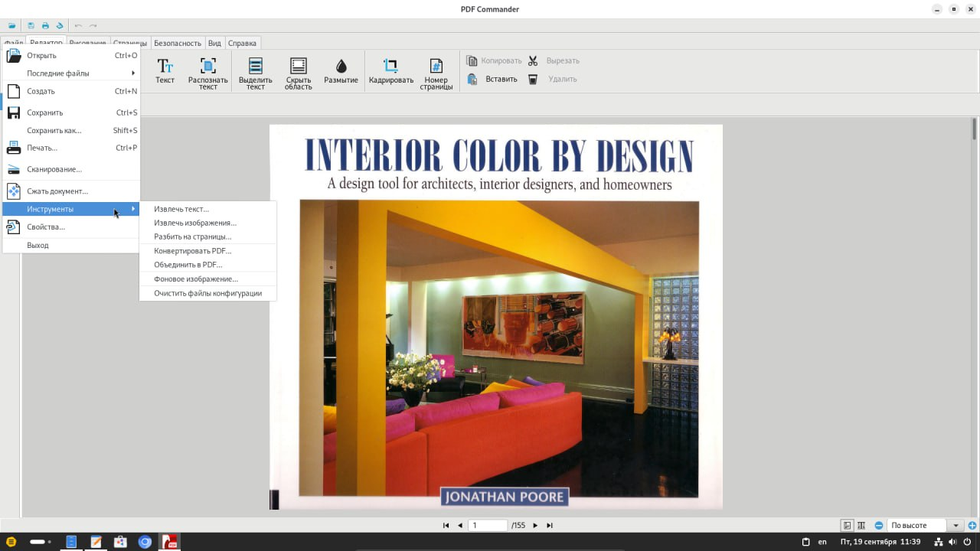
Task: Click the print icon in quick toolbar
Action: [x=45, y=26]
